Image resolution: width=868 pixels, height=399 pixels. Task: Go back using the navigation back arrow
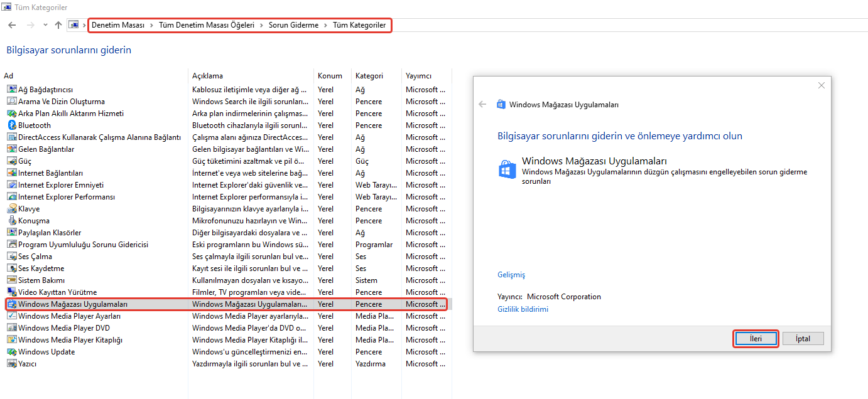[x=12, y=25]
